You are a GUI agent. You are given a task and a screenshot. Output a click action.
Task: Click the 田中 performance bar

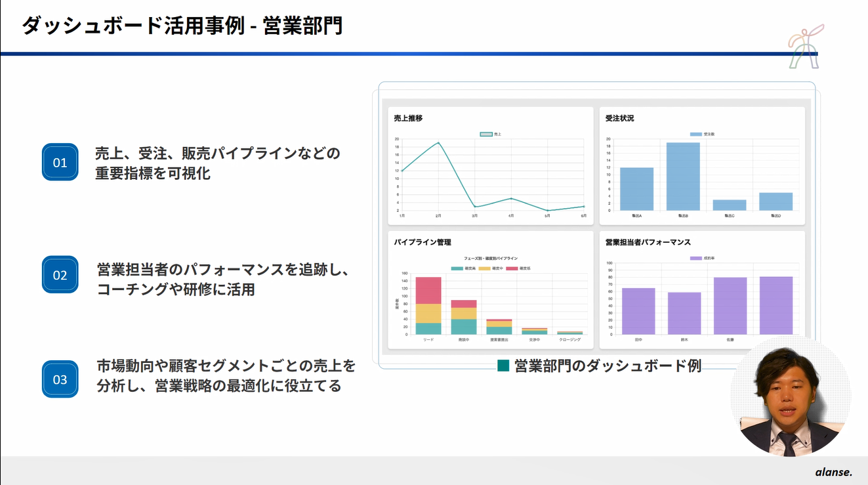638,311
